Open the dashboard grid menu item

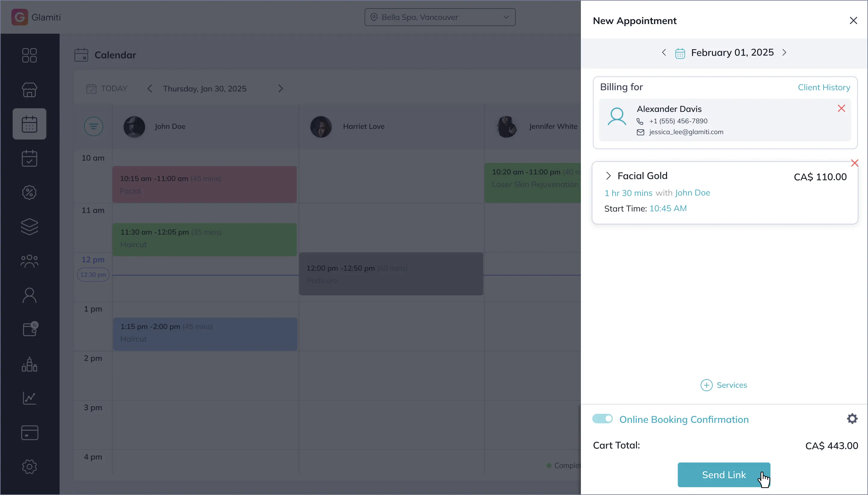[x=29, y=55]
